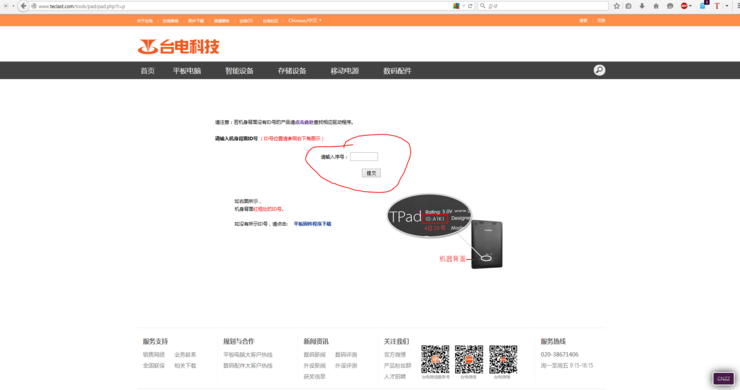Click 注册 link at the top right
Viewport: 740px width, 390px height.
point(601,21)
